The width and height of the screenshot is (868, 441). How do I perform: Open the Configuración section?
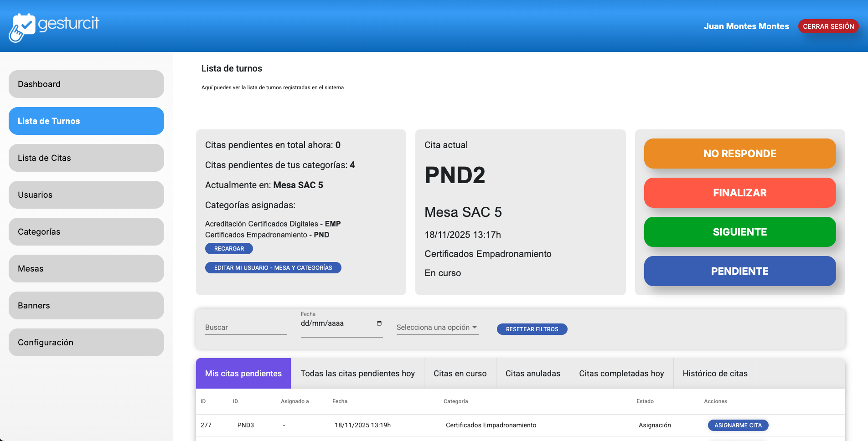[x=86, y=342]
